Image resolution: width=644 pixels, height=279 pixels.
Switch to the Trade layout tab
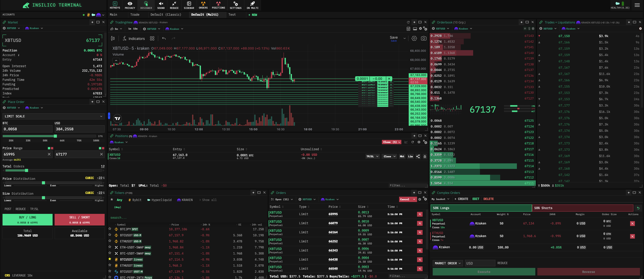(x=135, y=15)
